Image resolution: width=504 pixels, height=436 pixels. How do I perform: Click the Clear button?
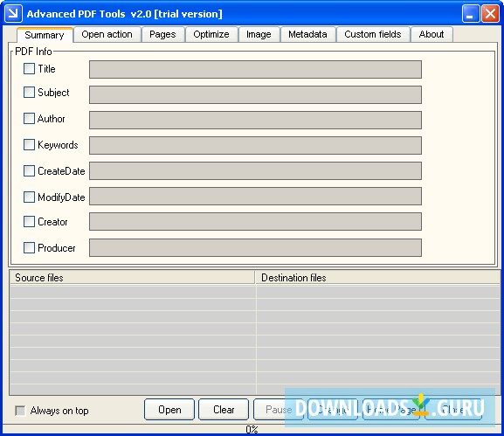point(224,410)
